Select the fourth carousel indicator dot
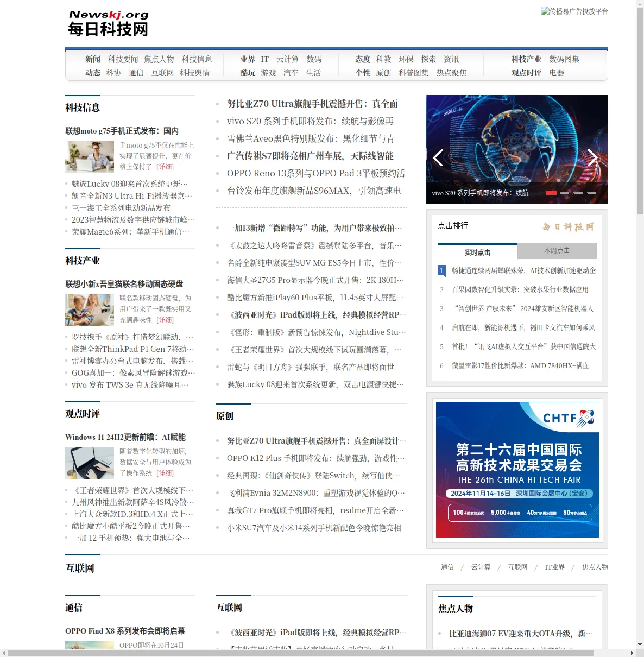This screenshot has width=644, height=657. tap(592, 193)
